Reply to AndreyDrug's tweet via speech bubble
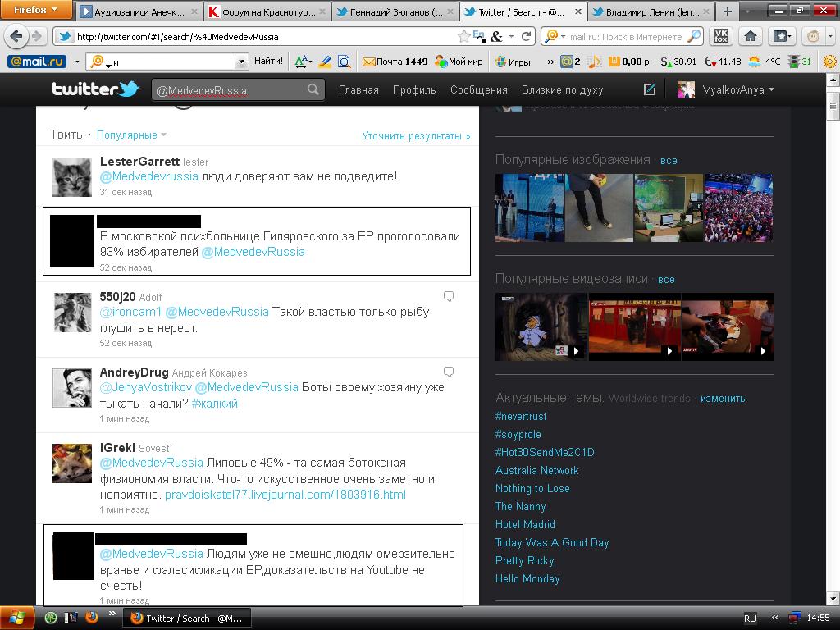This screenshot has width=840, height=630. coord(449,372)
